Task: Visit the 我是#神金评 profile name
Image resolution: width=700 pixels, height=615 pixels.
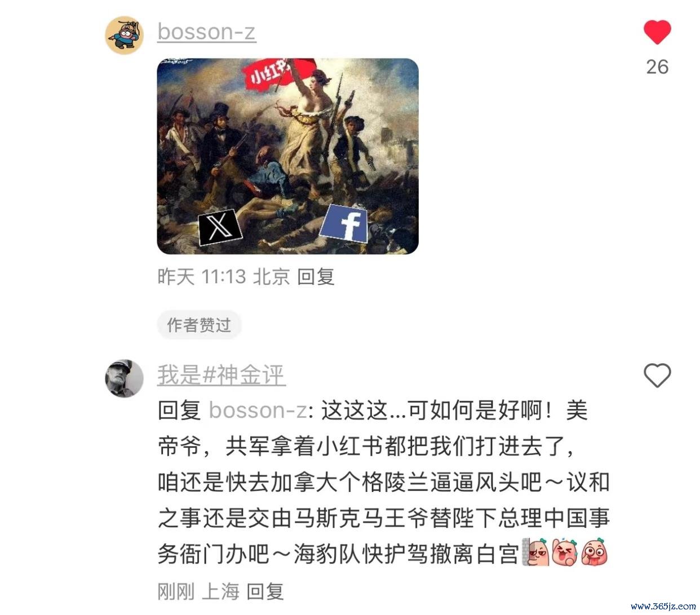Action: tap(221, 375)
